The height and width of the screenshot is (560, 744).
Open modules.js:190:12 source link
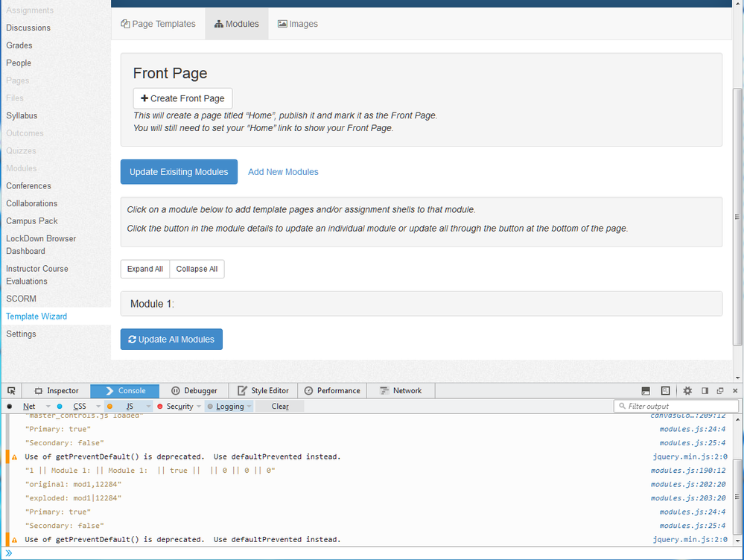tap(687, 471)
